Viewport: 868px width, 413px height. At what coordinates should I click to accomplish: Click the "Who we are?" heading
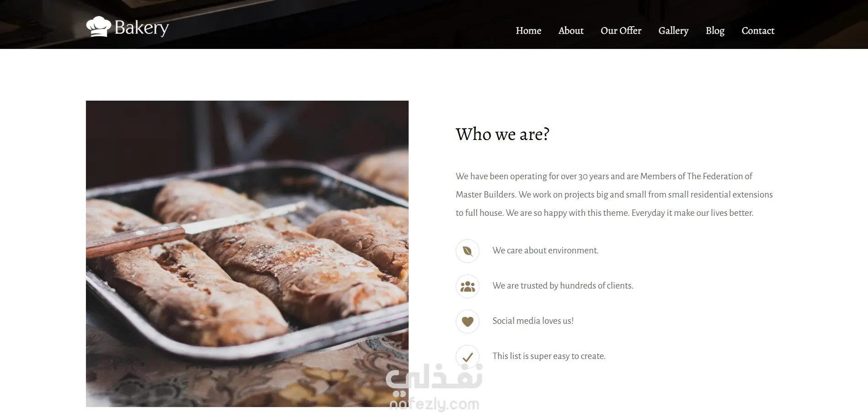click(x=502, y=134)
